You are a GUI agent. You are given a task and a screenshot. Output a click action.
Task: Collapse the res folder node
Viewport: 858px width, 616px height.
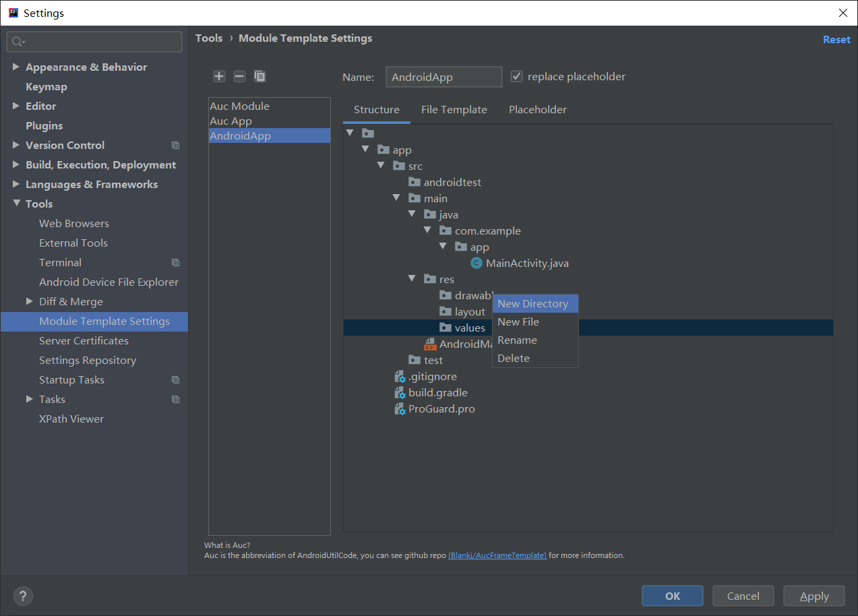pos(412,279)
